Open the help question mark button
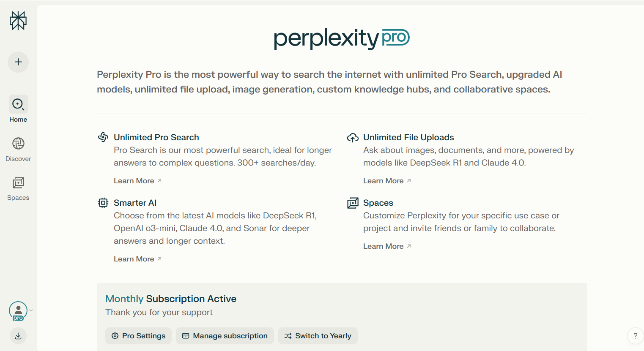The image size is (644, 351). click(x=635, y=336)
